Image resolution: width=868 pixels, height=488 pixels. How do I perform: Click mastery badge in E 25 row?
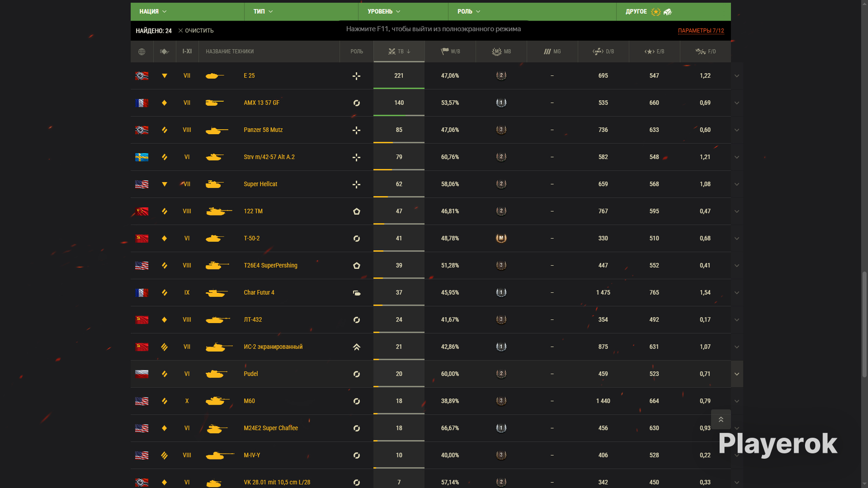(x=501, y=76)
